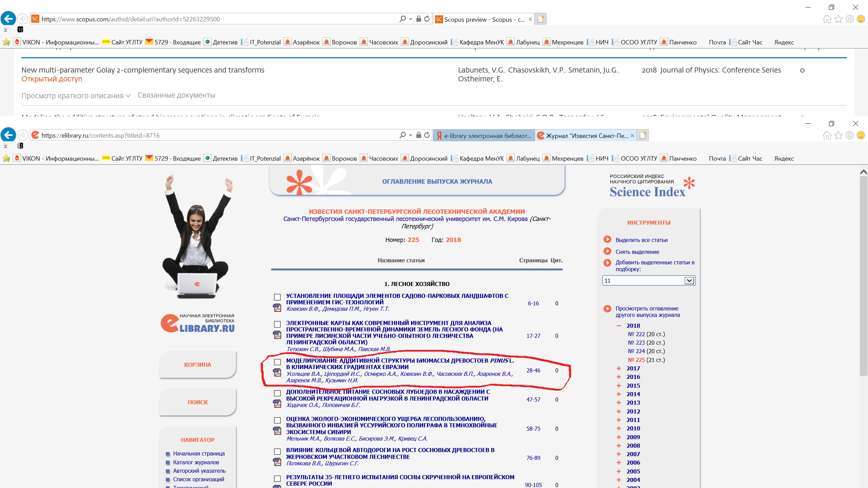Click the refresh icon in the elibrary address bar

(x=427, y=135)
